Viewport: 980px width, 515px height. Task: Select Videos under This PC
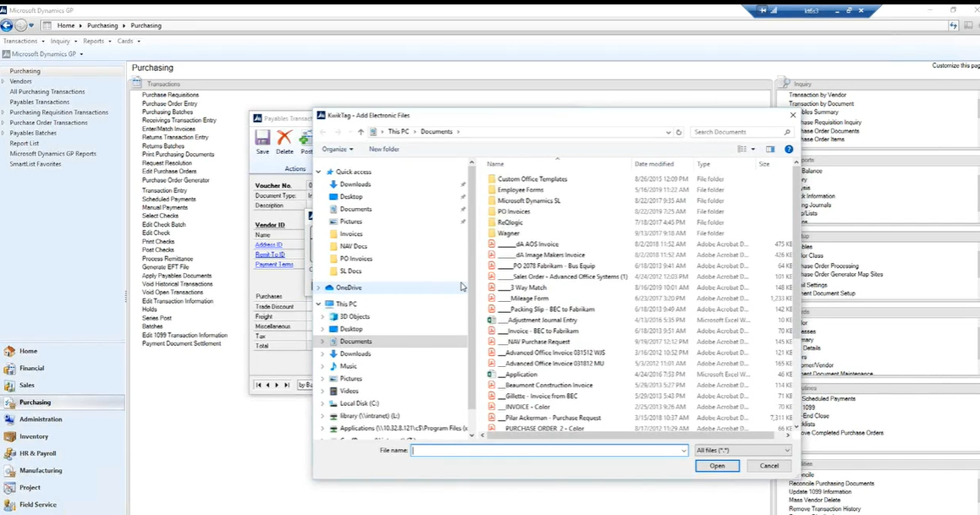point(349,392)
